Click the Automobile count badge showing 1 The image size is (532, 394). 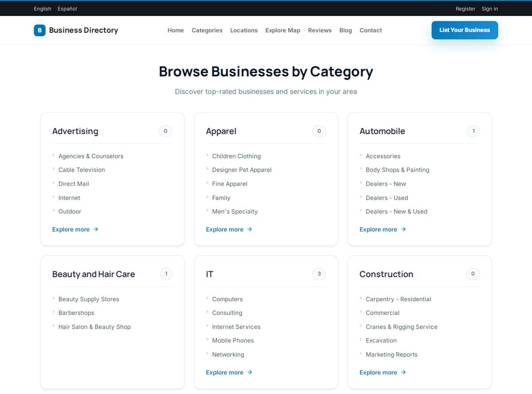tap(473, 131)
